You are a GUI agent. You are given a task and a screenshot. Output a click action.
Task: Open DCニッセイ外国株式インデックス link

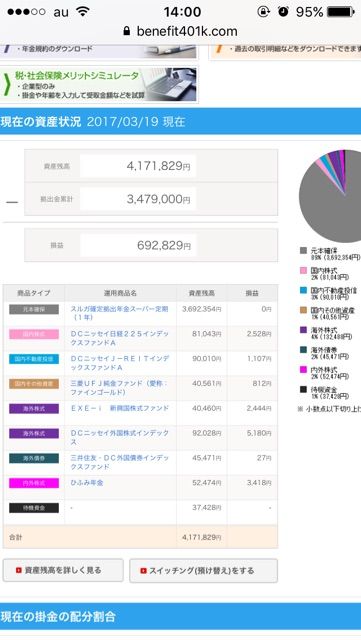(x=119, y=437)
